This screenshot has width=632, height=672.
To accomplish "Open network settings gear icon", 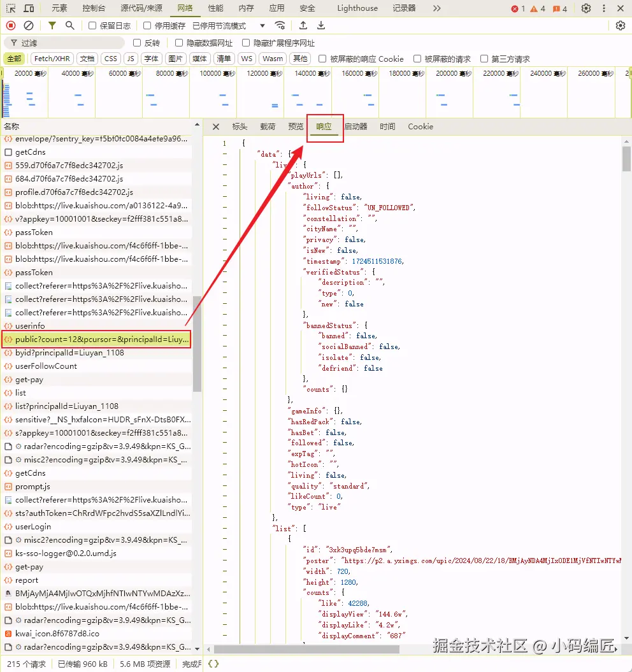I will click(621, 25).
